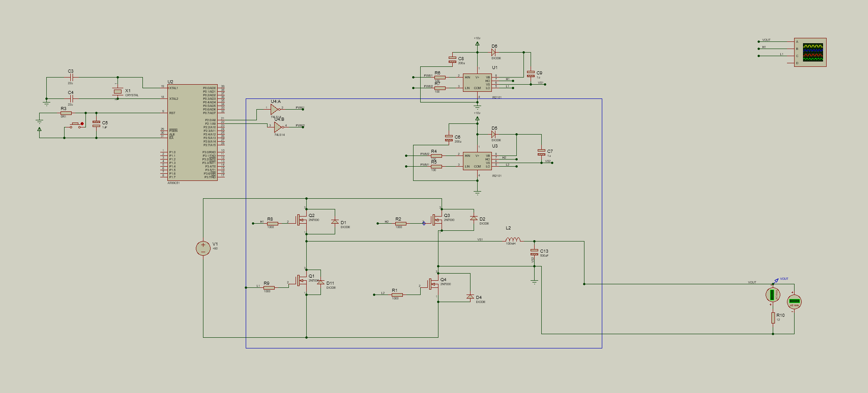Click the ground symbol below U3
Image resolution: width=868 pixels, height=393 pixels.
pos(477,193)
